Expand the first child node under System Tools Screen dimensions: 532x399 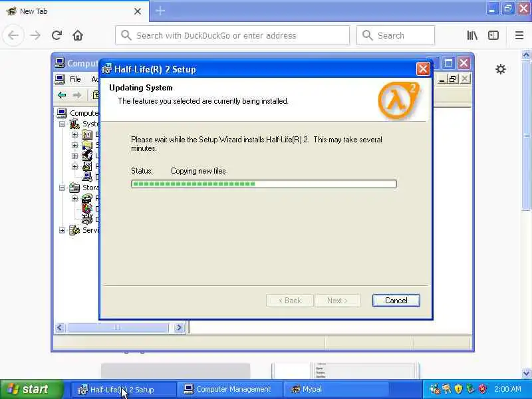coord(74,135)
